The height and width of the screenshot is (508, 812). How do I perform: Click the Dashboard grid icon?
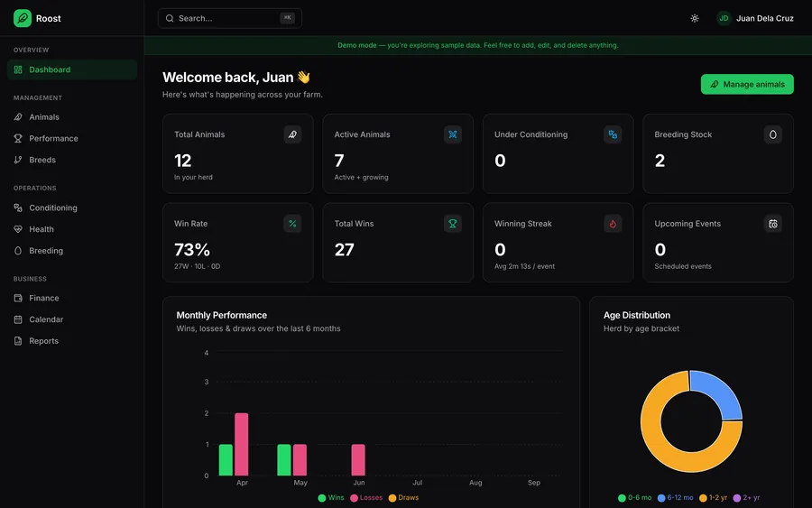pos(18,69)
